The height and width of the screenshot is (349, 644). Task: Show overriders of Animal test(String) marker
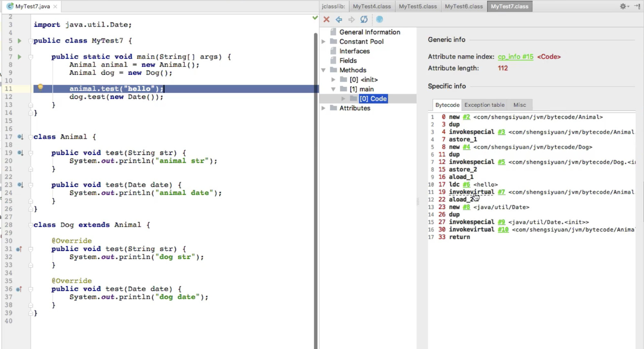pos(20,153)
